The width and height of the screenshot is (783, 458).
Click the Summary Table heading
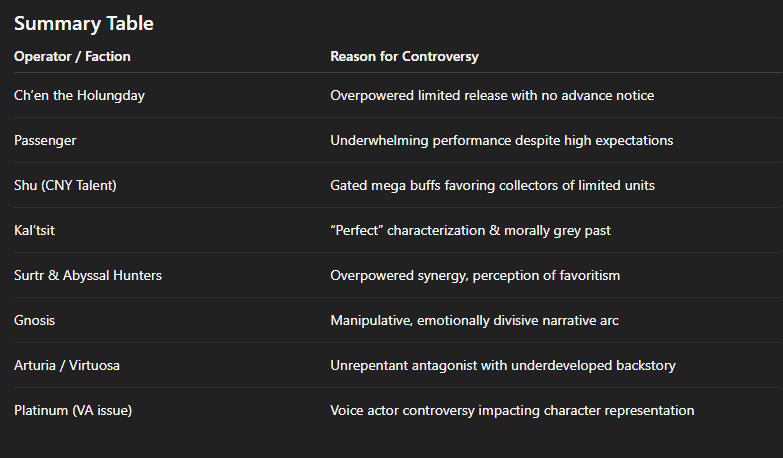pyautogui.click(x=84, y=23)
